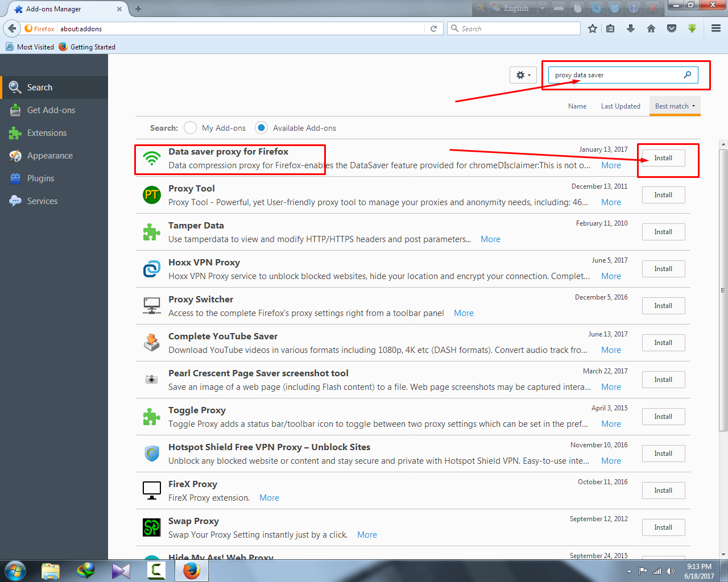Install Data saver proxy for Firefox
728x582 pixels.
663,158
